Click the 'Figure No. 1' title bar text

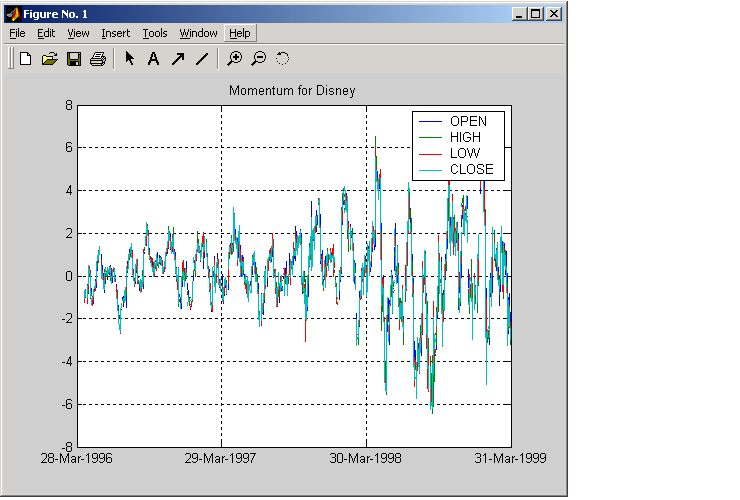(55, 14)
